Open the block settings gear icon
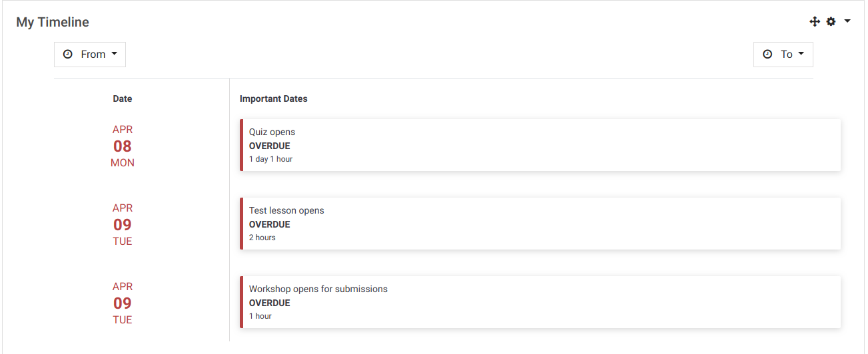Image resolution: width=868 pixels, height=354 pixels. (831, 22)
